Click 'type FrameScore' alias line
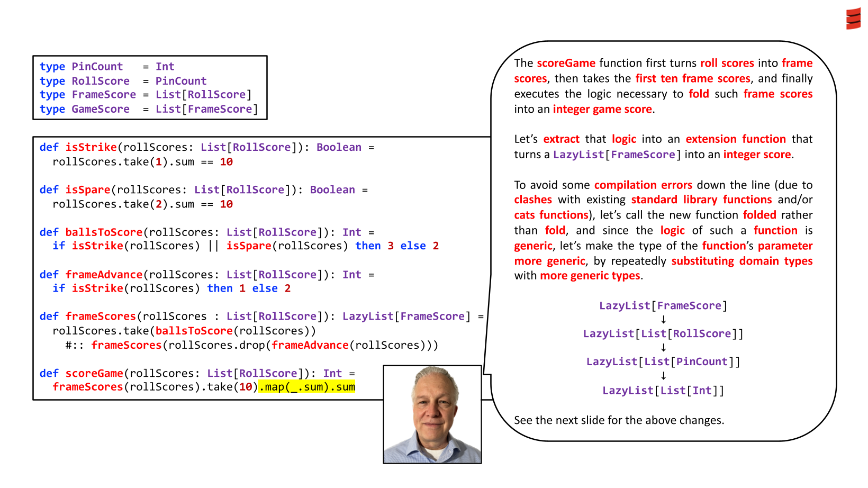Screen dimensions: 868x488 tap(146, 95)
